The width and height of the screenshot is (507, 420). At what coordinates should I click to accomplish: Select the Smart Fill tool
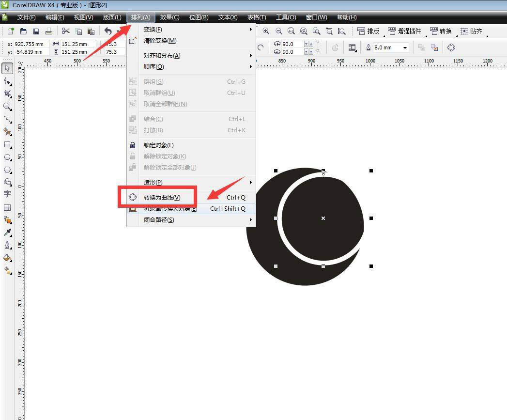(7, 132)
